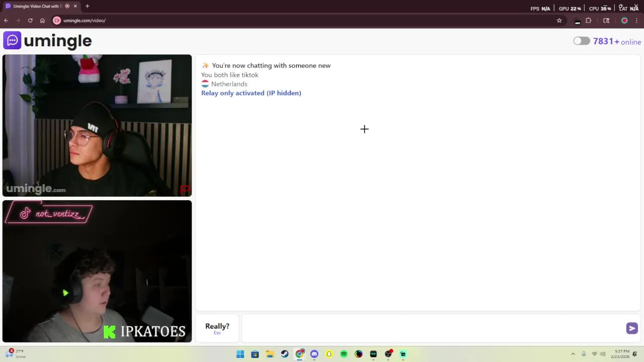Go back with browser back arrow
644x362 pixels.
[6, 21]
